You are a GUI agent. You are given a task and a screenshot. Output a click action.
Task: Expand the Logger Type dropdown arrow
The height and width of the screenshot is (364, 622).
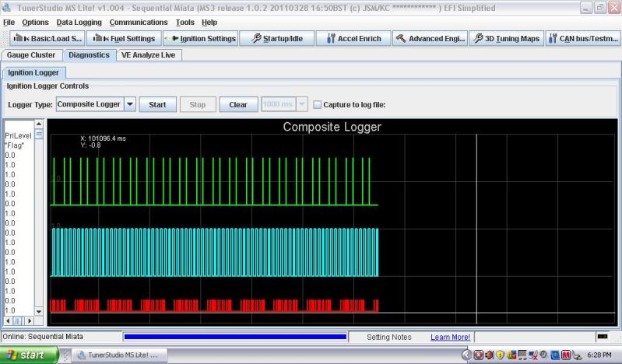pos(130,104)
